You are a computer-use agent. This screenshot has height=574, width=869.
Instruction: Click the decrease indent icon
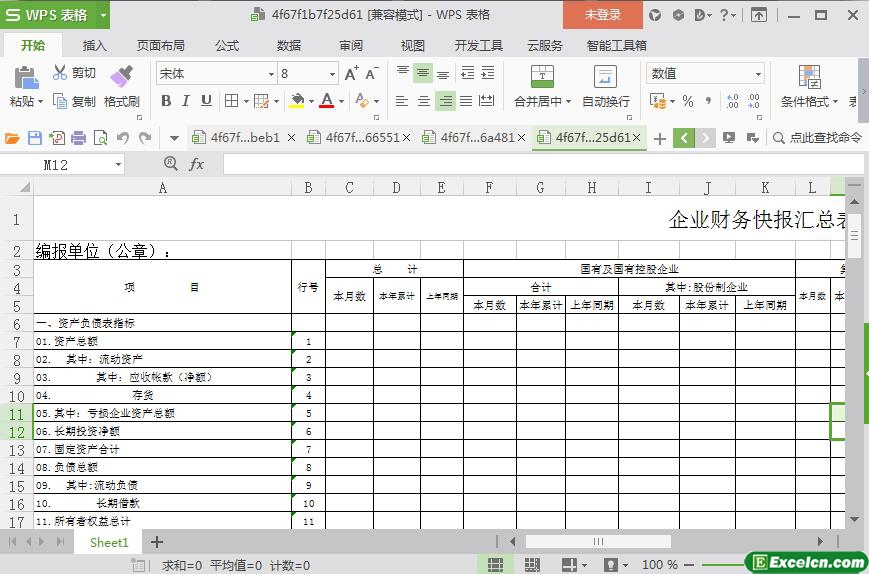click(468, 73)
